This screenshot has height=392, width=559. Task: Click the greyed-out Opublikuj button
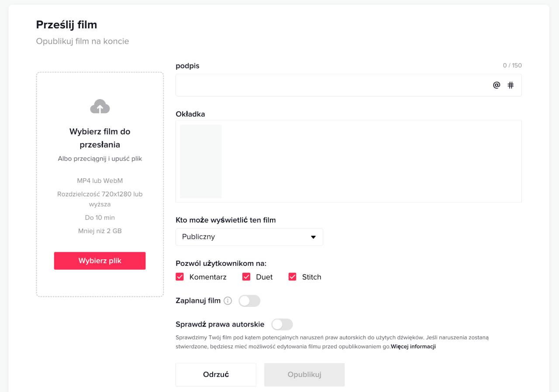[x=304, y=375]
